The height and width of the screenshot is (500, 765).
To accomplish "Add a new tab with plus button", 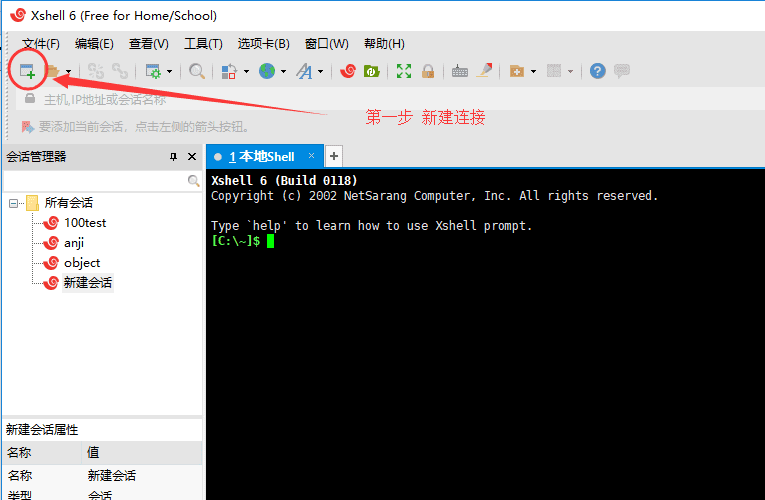I will (334, 156).
